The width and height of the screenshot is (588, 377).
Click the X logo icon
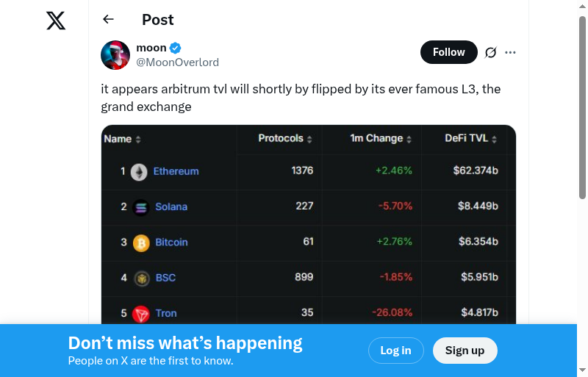coord(56,21)
